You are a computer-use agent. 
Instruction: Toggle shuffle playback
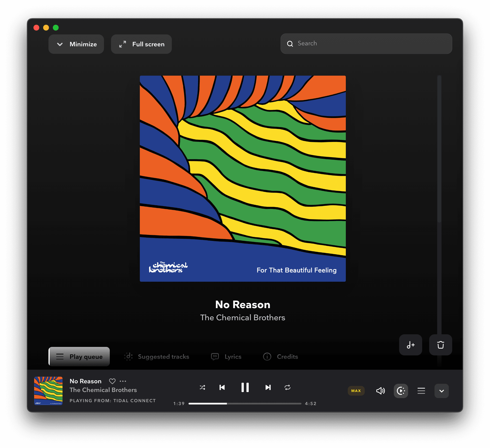[202, 387]
